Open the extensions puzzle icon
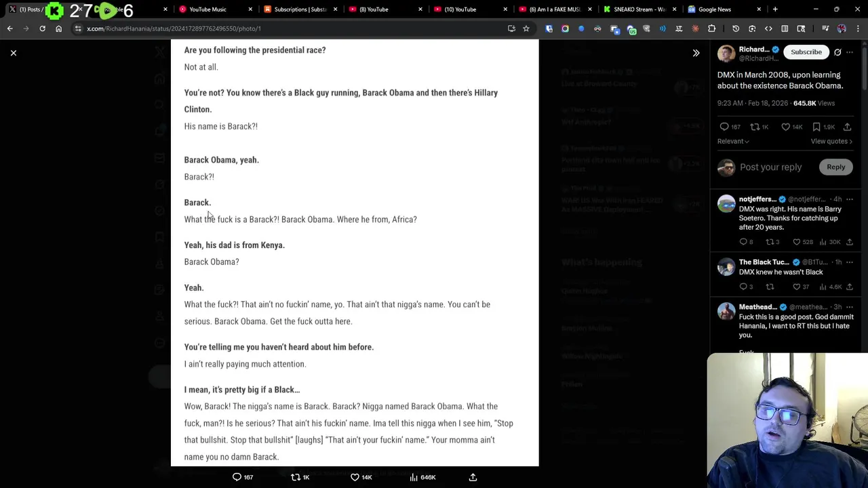Screen dimensions: 868x488 [711, 28]
